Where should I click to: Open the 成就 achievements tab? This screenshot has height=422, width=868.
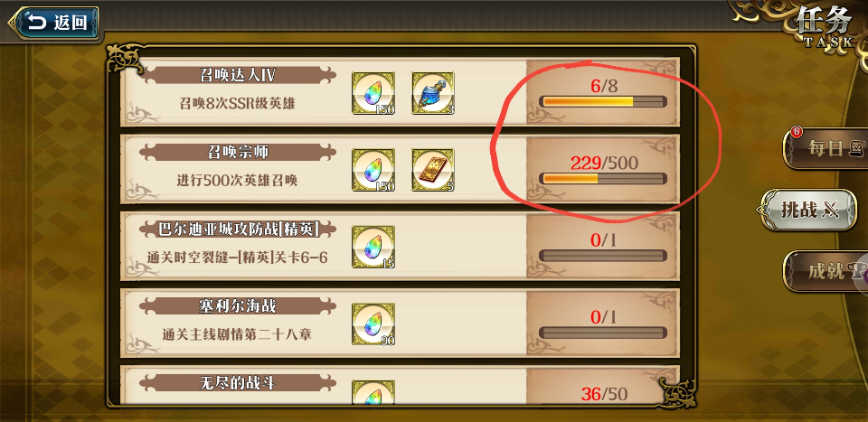[x=825, y=271]
